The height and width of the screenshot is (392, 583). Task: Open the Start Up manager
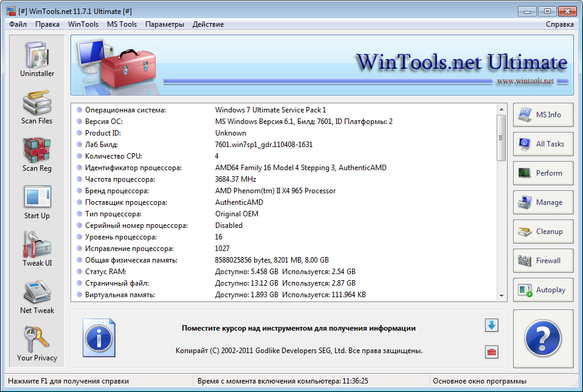[x=37, y=202]
